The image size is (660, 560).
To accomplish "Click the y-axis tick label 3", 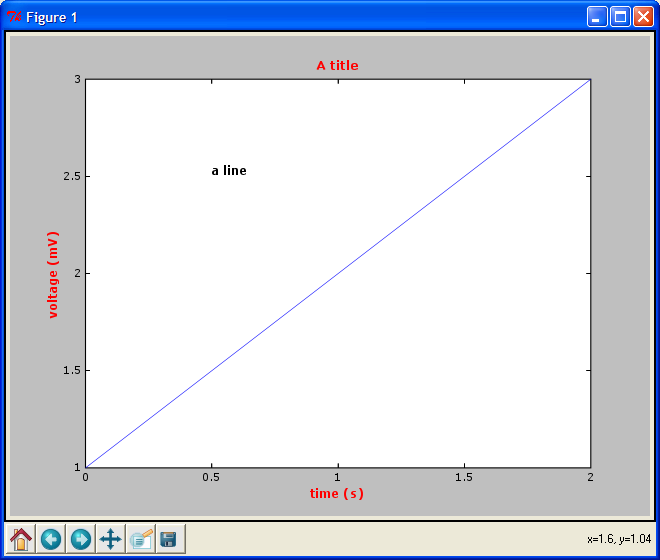I will point(77,79).
